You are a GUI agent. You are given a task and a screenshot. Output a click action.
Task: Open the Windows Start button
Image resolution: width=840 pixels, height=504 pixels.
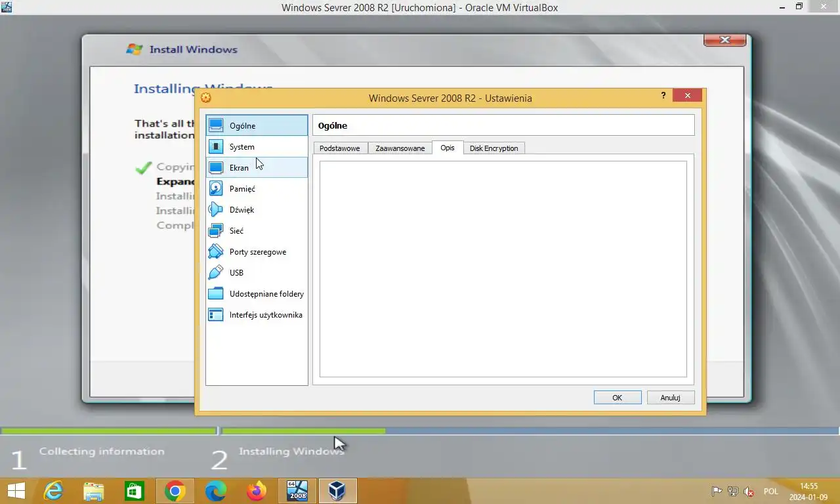pos(16,491)
